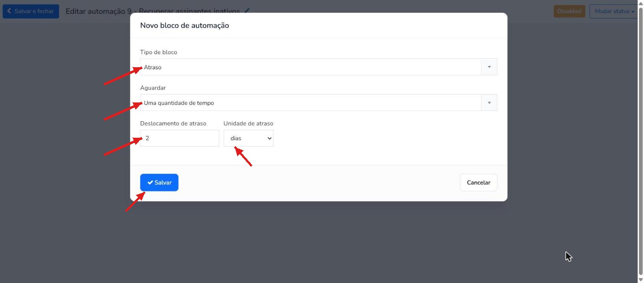The width and height of the screenshot is (644, 283).
Task: Click the Salvar e fechar button
Action: [31, 11]
